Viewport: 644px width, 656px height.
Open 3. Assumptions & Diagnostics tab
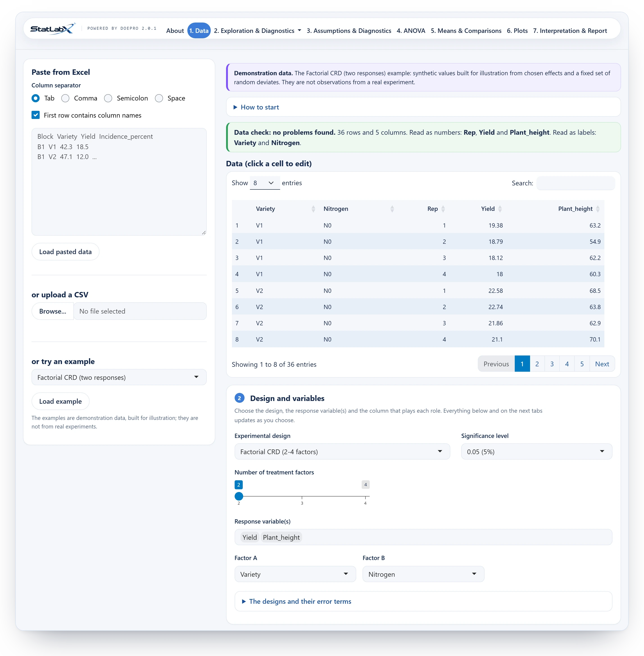tap(349, 31)
